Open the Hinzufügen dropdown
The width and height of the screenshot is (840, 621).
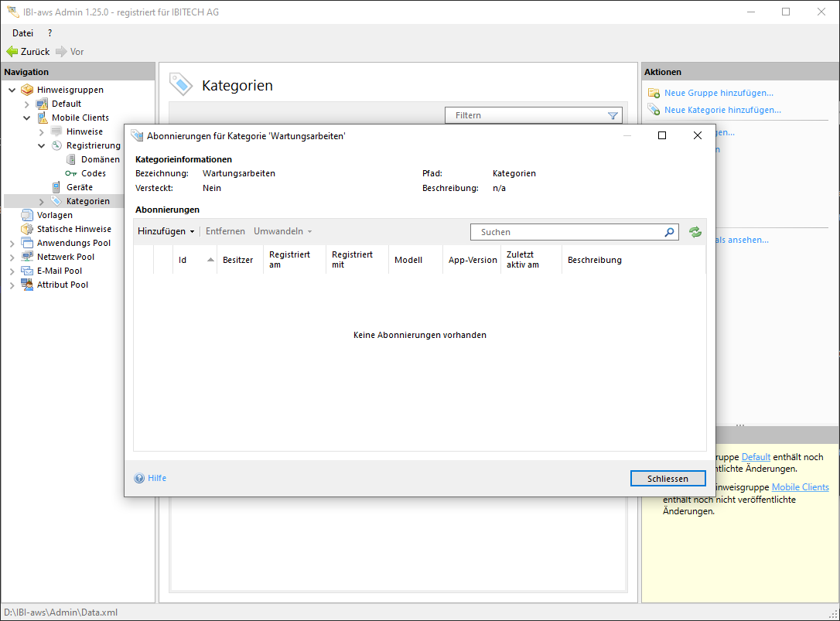click(x=166, y=231)
